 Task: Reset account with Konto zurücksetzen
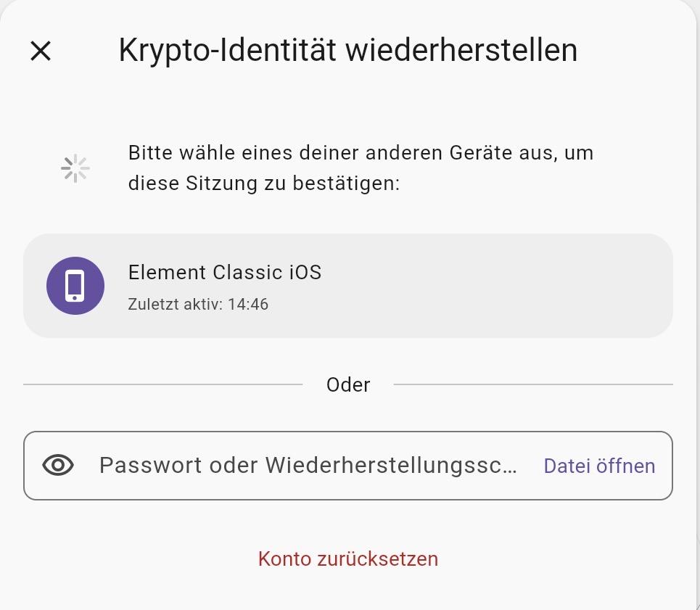tap(348, 559)
